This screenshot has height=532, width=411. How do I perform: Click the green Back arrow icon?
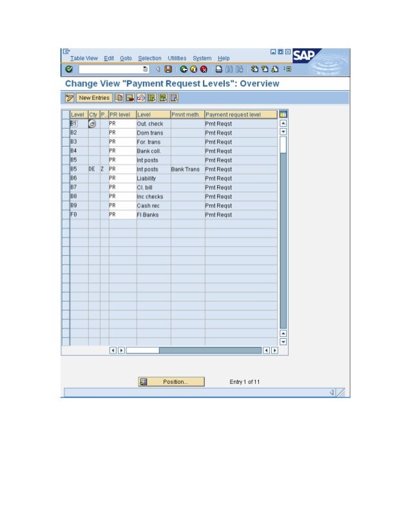tap(184, 69)
